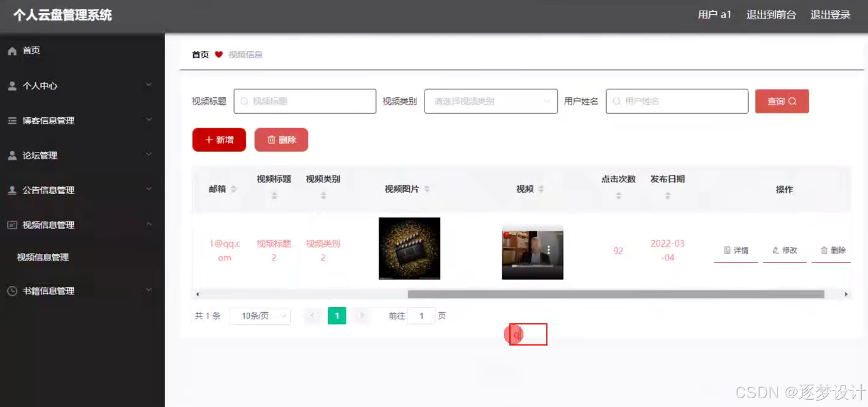Click 删除 in the row's 操作 column

pos(833,250)
